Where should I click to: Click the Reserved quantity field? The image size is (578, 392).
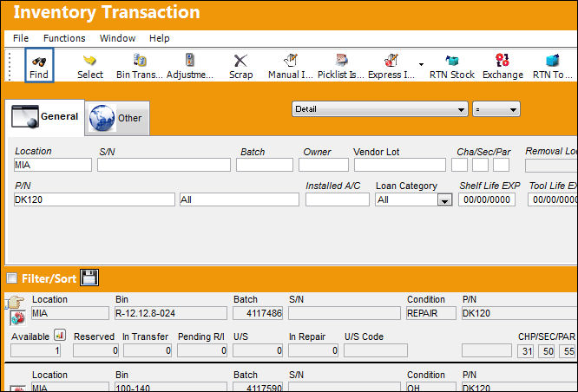pyautogui.click(x=95, y=350)
